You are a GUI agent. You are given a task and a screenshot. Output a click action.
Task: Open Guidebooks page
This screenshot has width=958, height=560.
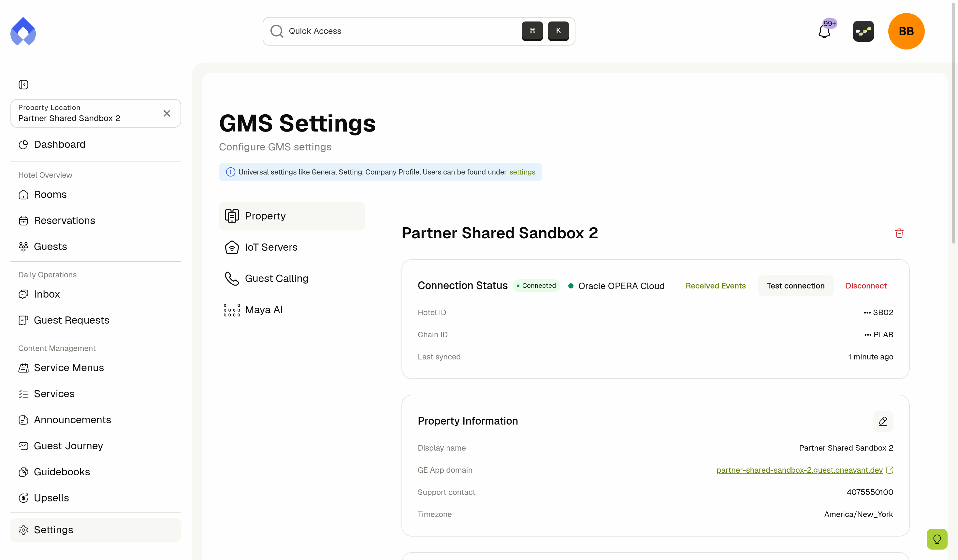95,472
